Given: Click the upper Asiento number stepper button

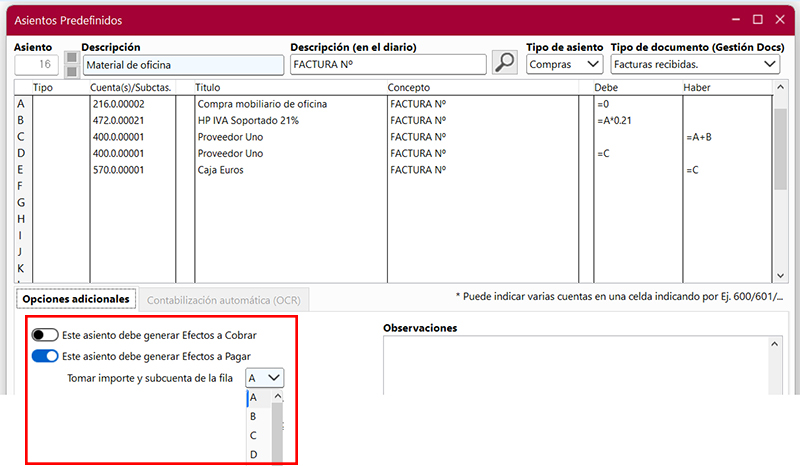Looking at the screenshot, I should (x=71, y=58).
